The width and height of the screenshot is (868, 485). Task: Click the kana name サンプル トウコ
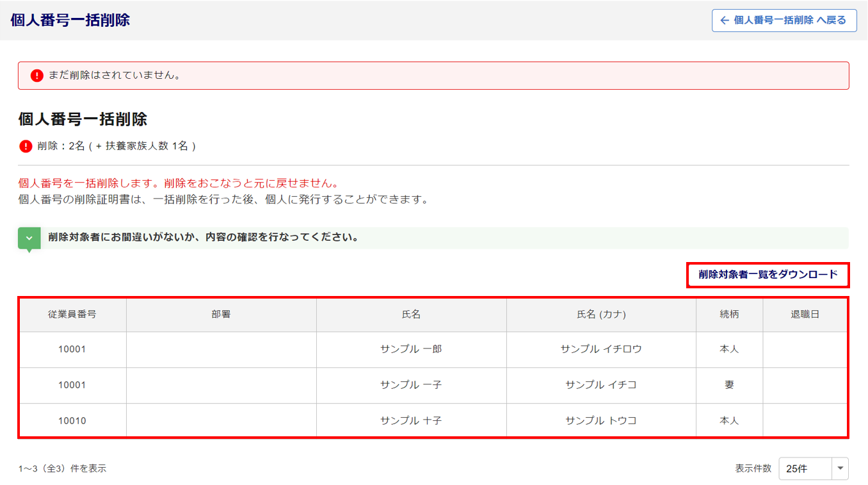tap(601, 421)
